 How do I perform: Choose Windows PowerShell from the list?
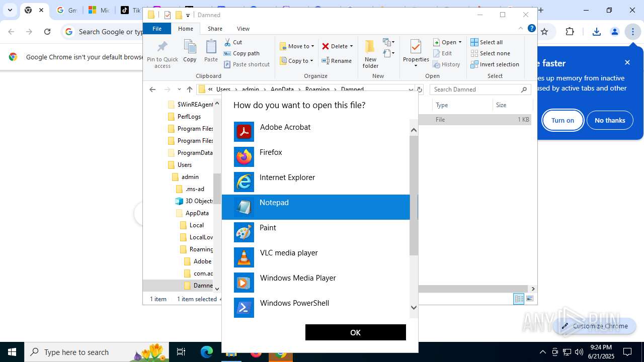pyautogui.click(x=316, y=308)
